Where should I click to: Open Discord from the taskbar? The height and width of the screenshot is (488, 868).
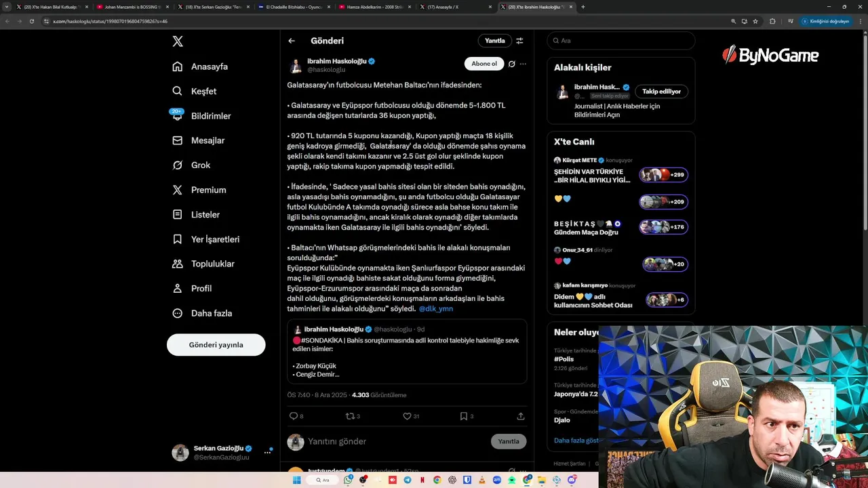(572, 480)
